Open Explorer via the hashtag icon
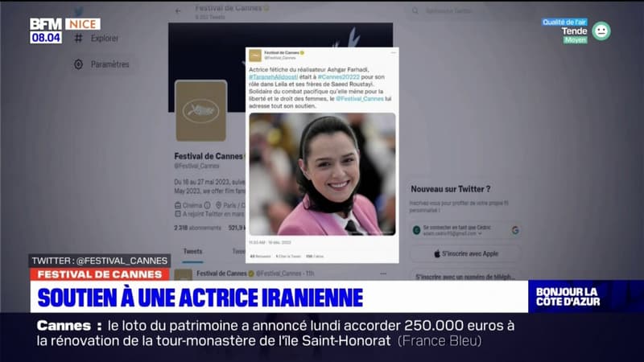This screenshot has height=362, width=644. click(x=78, y=38)
